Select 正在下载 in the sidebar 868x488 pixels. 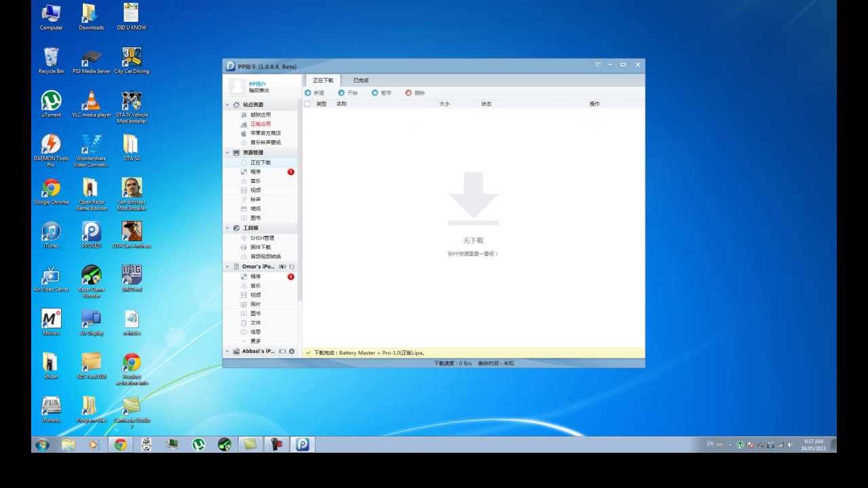(x=260, y=163)
